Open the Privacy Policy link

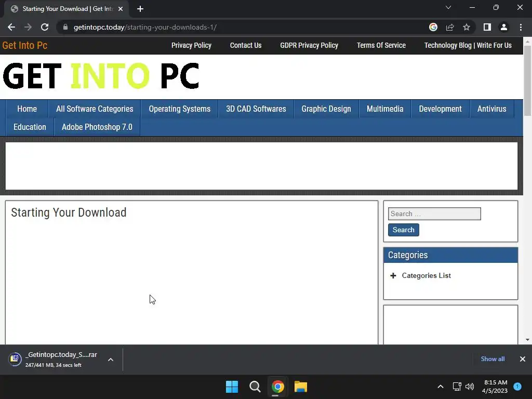pos(191,46)
